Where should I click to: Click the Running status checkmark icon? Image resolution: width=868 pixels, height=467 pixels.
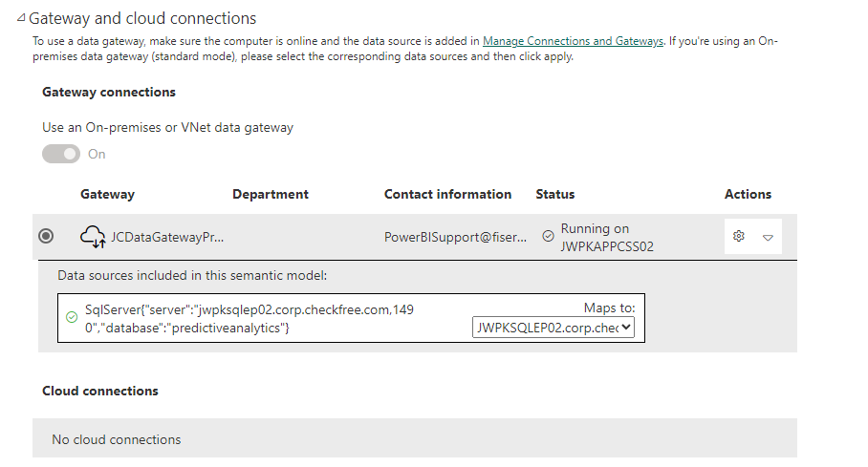(x=548, y=236)
